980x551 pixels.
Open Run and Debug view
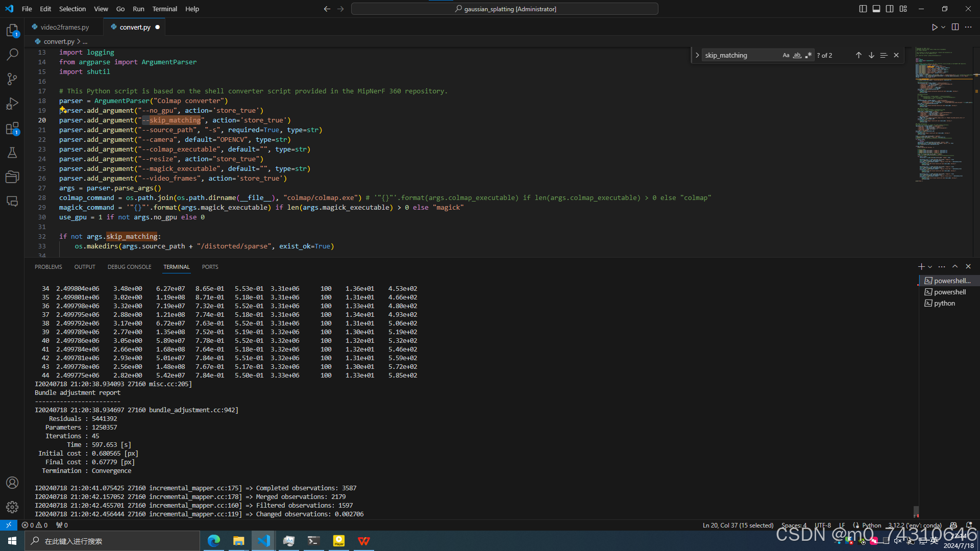point(12,104)
